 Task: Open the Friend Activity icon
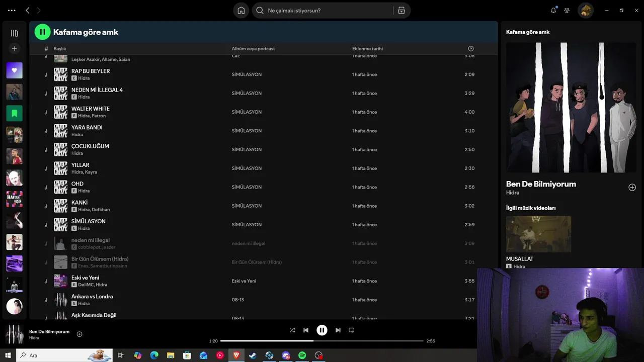point(567,10)
